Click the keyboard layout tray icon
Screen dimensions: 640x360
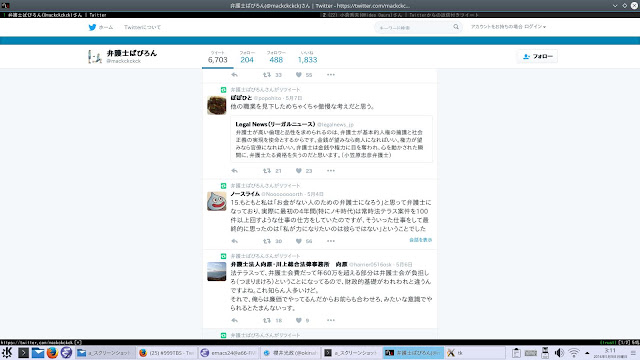[x=531, y=353]
